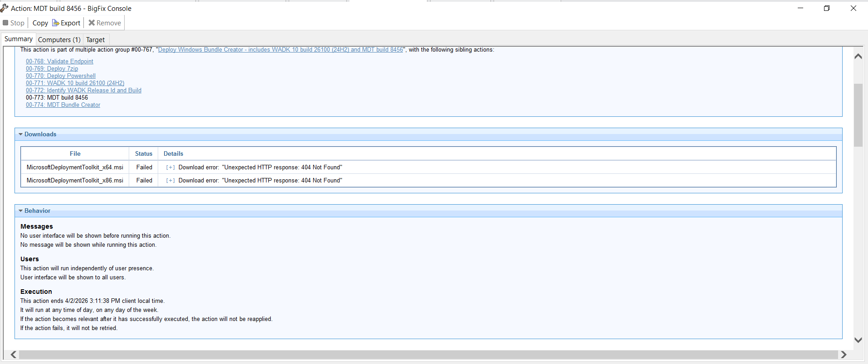Switch to the Computers (1) tab
The width and height of the screenshot is (868, 364).
coord(59,40)
